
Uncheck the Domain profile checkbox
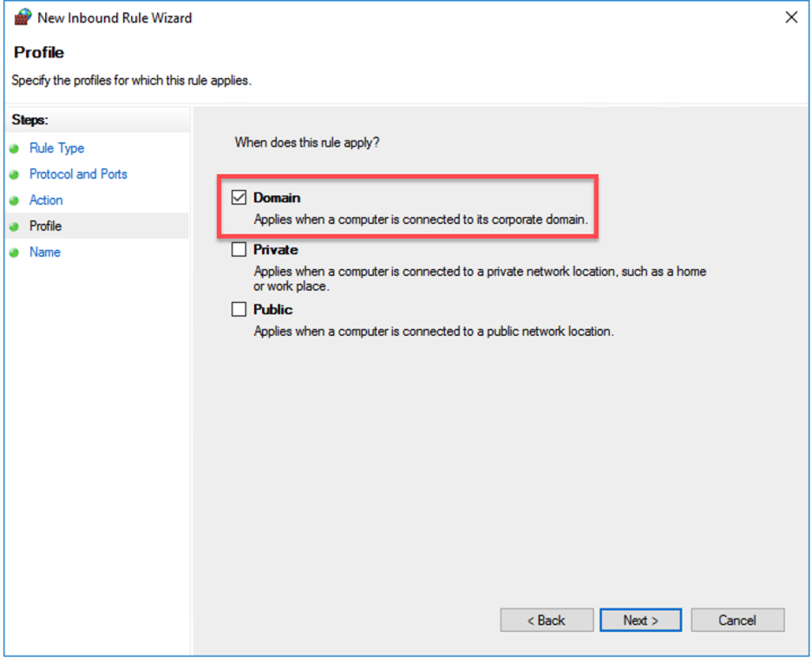pyautogui.click(x=240, y=196)
